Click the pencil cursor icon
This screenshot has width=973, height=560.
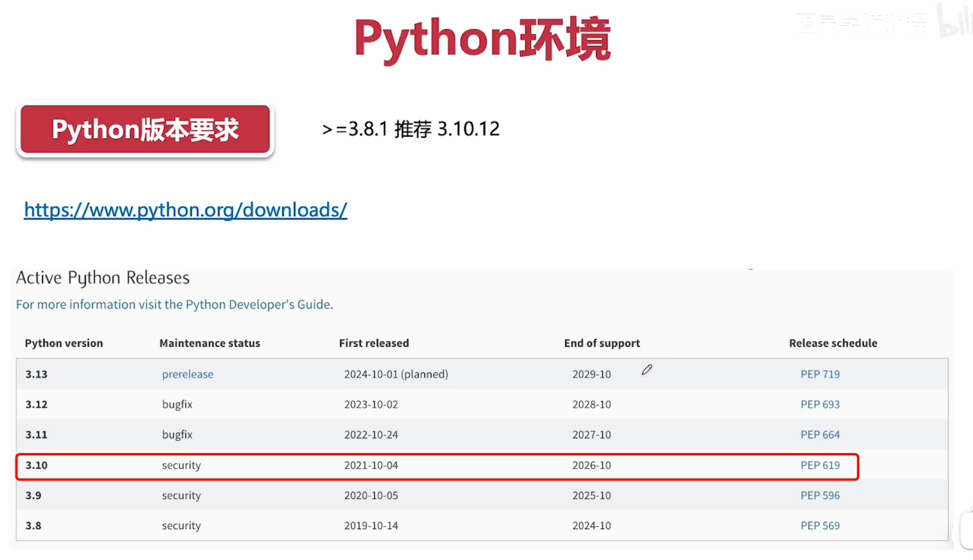(646, 370)
